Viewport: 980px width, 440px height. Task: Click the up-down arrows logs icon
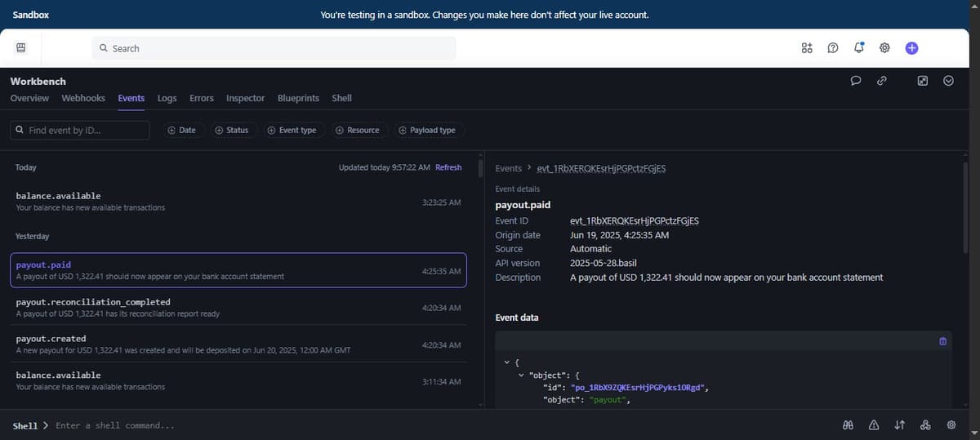pyautogui.click(x=899, y=425)
